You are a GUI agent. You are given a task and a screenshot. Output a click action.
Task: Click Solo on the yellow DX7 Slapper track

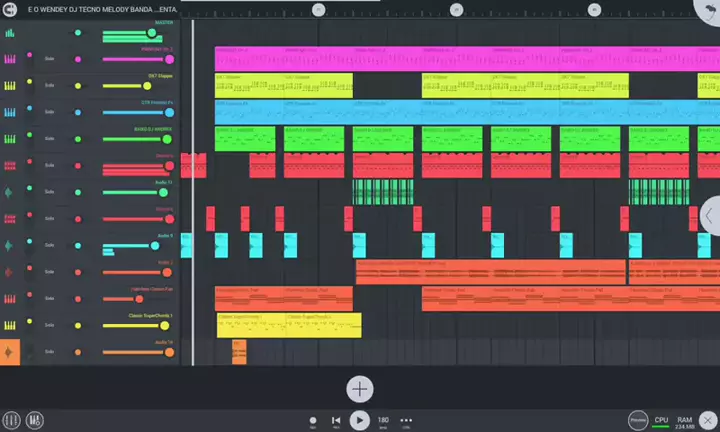click(49, 86)
